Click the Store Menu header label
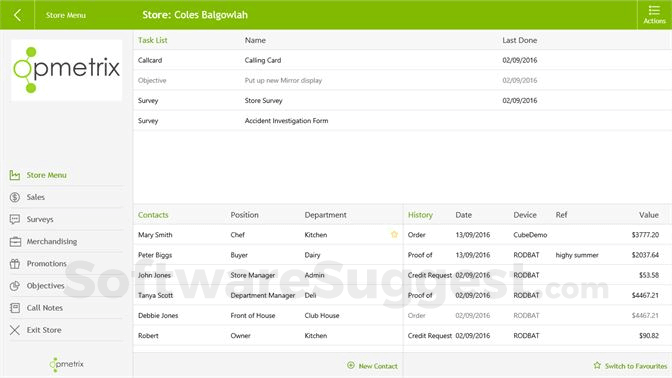 click(66, 15)
